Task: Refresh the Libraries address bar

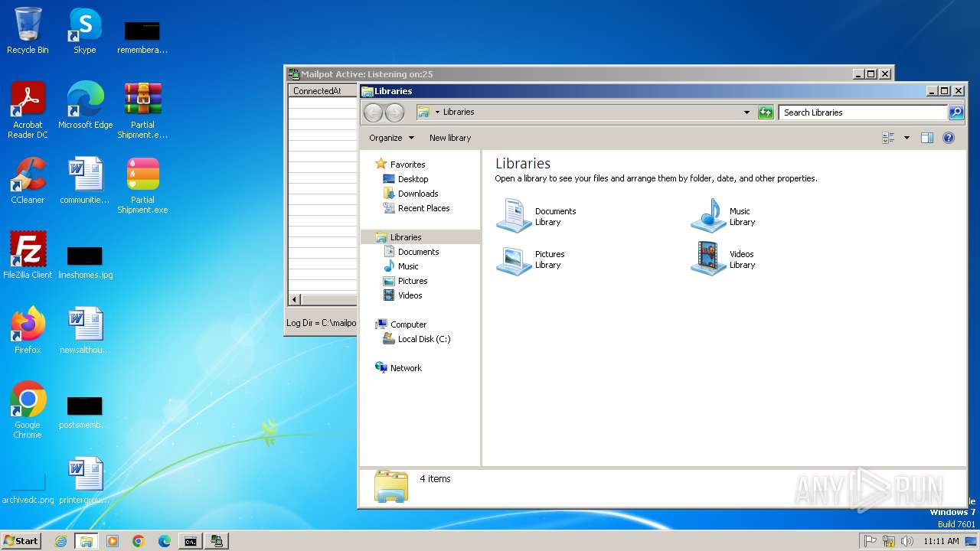Action: click(x=766, y=112)
